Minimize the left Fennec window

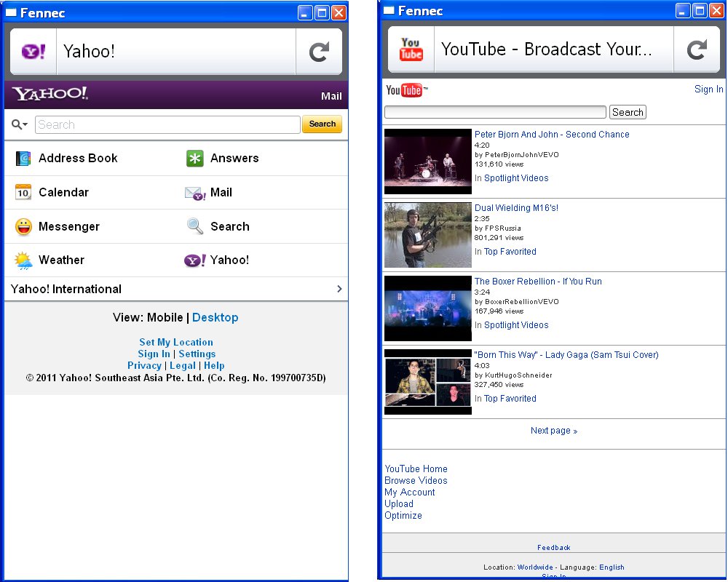tap(305, 13)
